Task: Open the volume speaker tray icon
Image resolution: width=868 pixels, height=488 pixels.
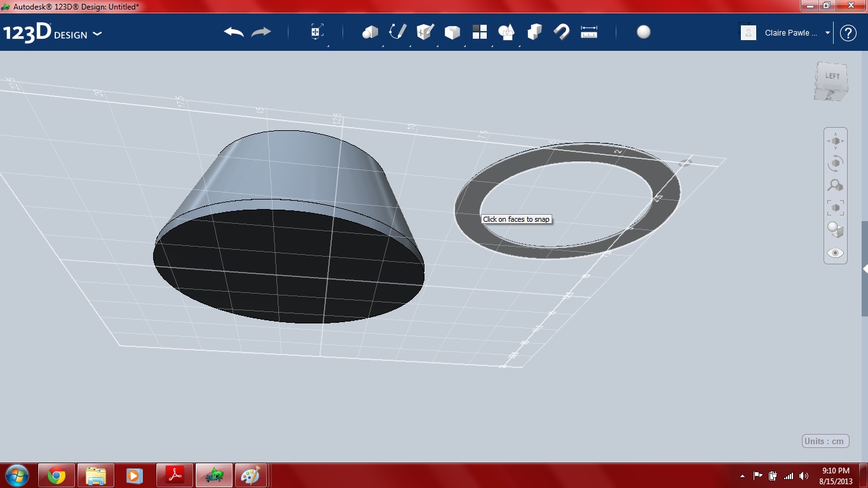Action: click(804, 475)
